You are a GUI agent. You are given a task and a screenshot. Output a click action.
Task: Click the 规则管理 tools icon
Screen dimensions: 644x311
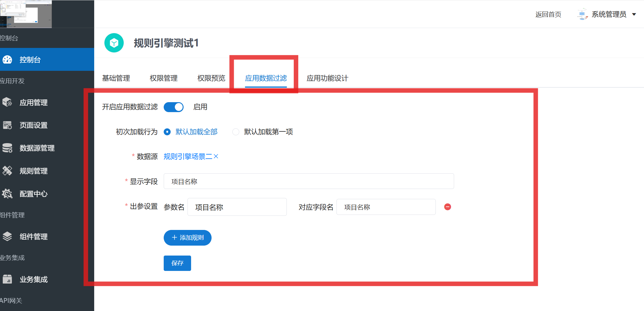click(x=7, y=171)
